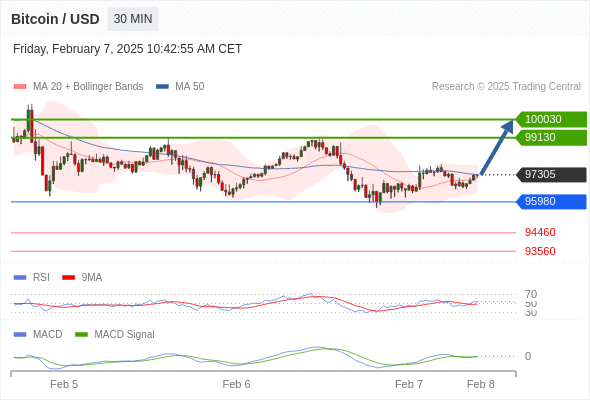The height and width of the screenshot is (400, 590).
Task: Click the 100030 resistance price label
Action: [551, 119]
